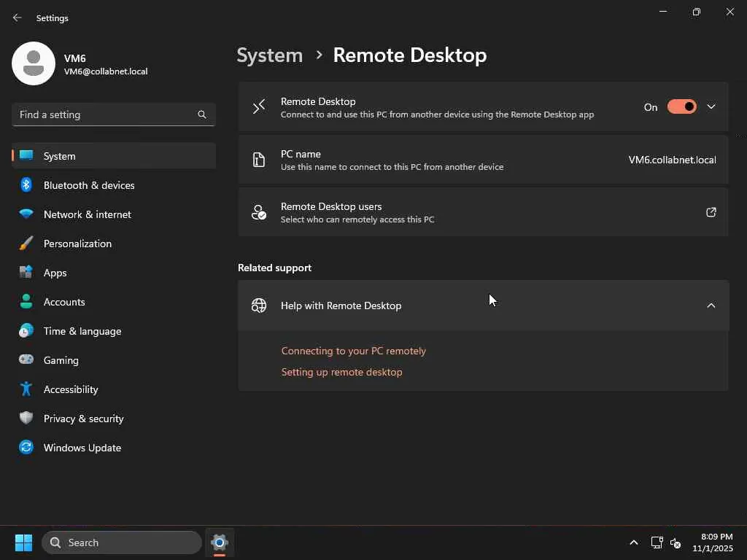Click the VM6 user avatar picture
The width and height of the screenshot is (747, 560).
pyautogui.click(x=34, y=63)
